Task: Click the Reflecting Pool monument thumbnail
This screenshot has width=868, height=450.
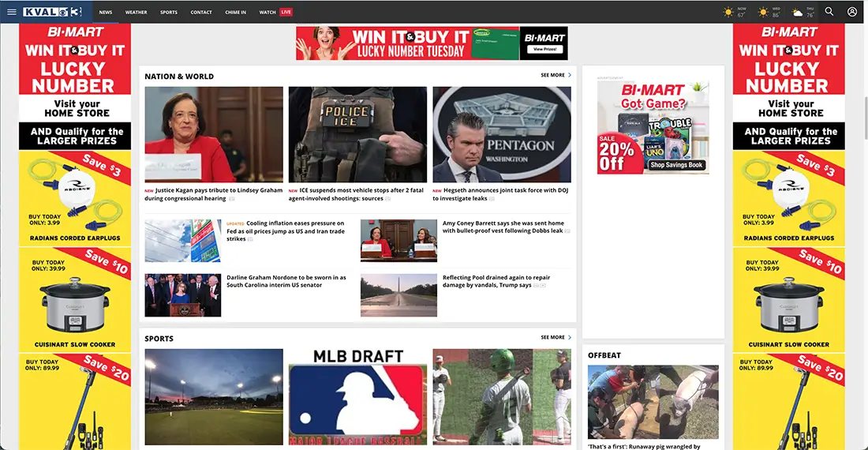Action: pyautogui.click(x=398, y=295)
